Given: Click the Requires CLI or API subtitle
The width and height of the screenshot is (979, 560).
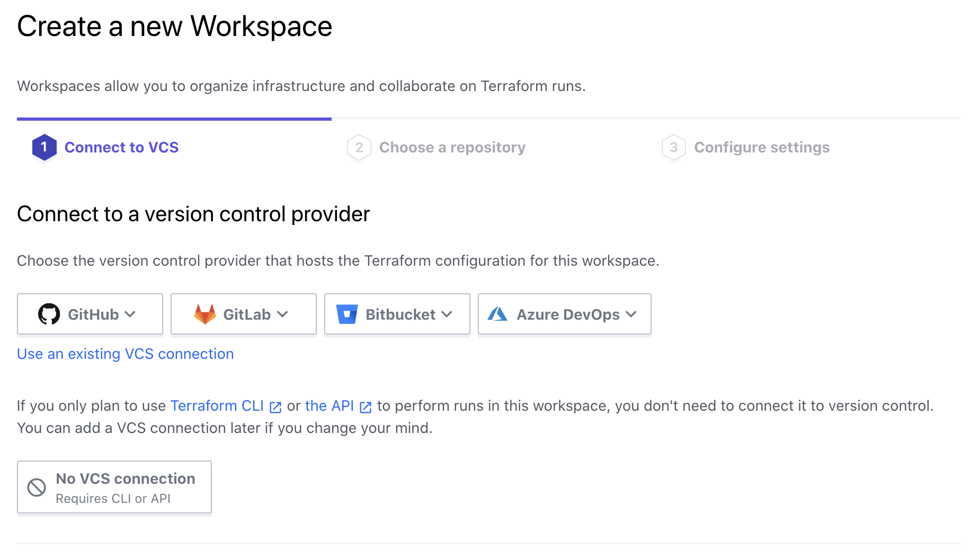Looking at the screenshot, I should tap(113, 499).
